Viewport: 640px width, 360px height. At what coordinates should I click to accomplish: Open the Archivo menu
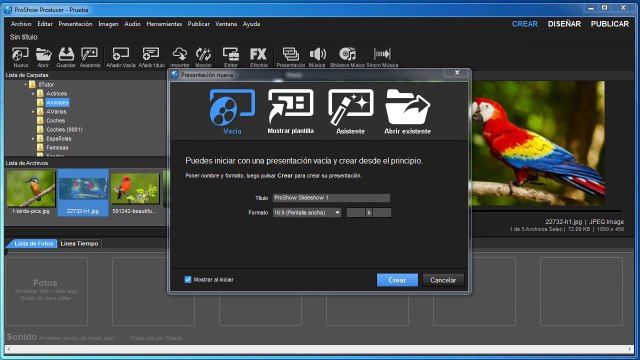click(21, 24)
